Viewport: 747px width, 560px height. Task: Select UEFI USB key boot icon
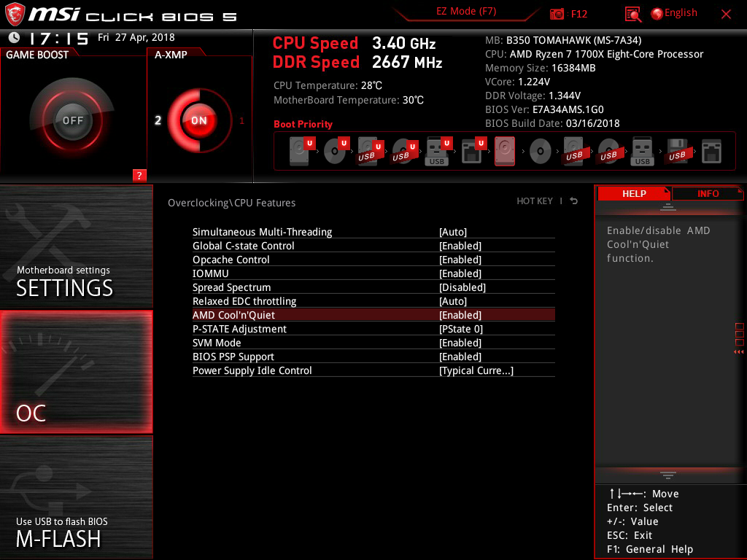[438, 151]
